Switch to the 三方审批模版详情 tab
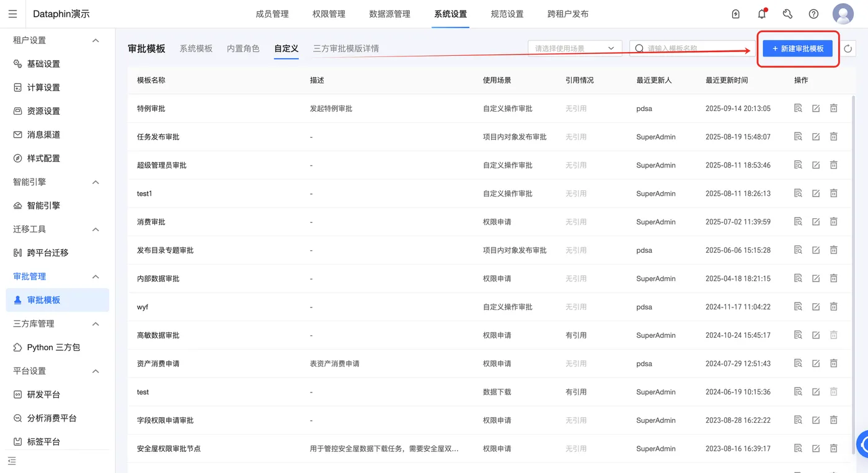Viewport: 868px width, 473px height. coord(346,48)
